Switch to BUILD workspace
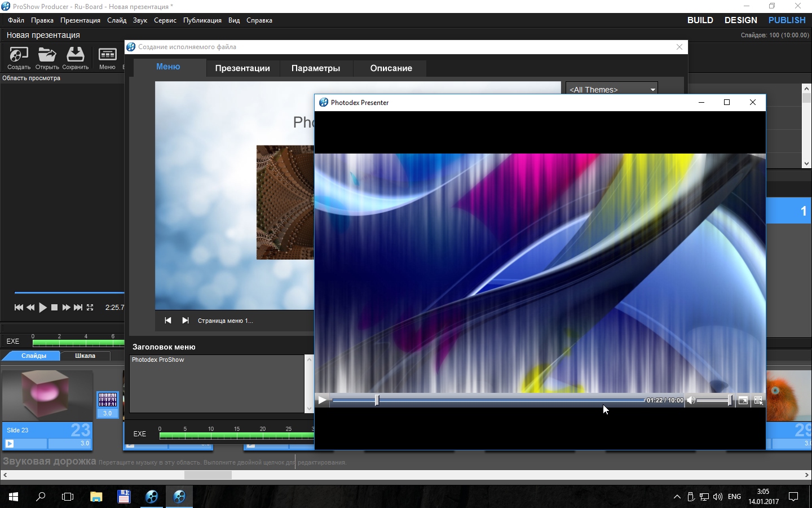 [x=700, y=20]
